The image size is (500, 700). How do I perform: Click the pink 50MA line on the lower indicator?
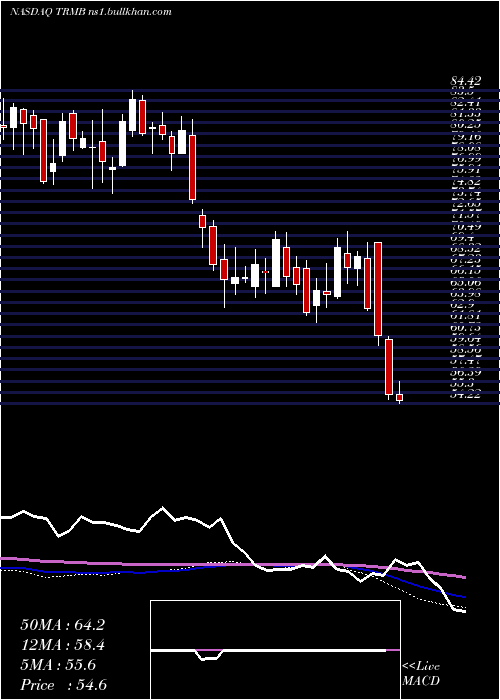(x=232, y=566)
